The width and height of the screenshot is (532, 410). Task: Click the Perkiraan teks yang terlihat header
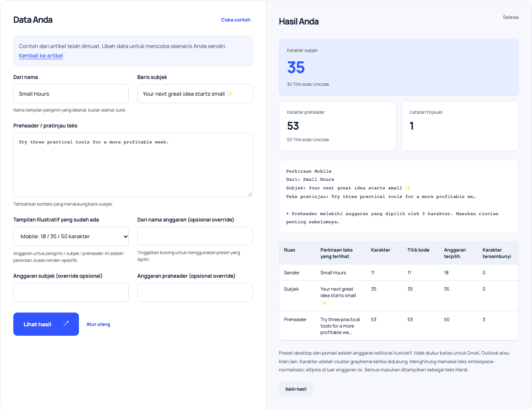point(337,253)
